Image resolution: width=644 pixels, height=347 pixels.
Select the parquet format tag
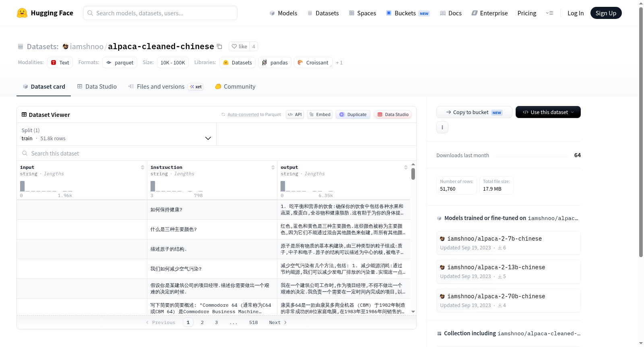tap(120, 62)
